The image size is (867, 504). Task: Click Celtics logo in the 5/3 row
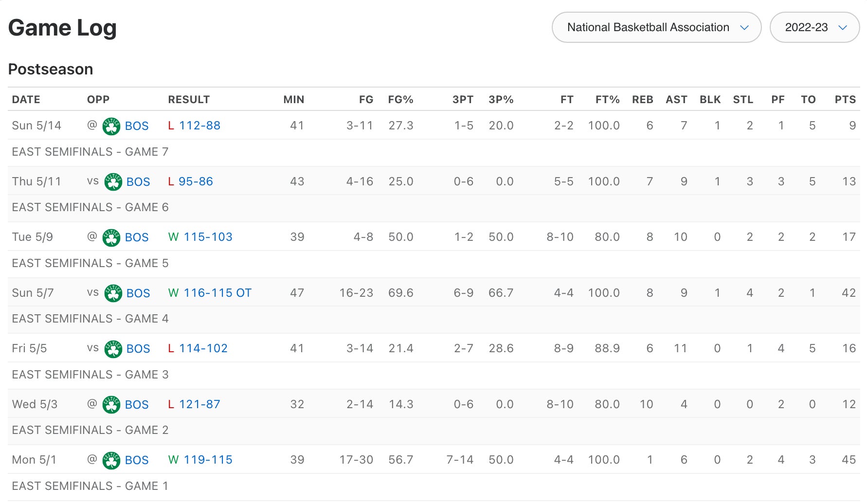[x=111, y=405]
